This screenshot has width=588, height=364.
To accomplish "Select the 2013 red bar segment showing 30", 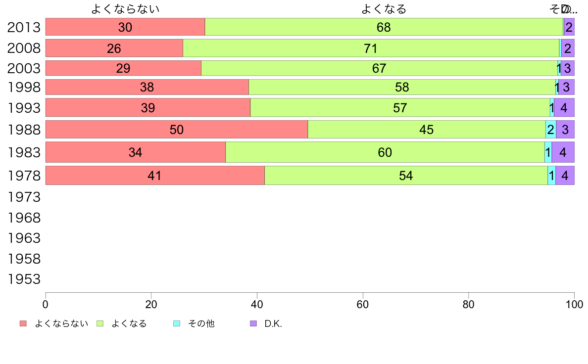I will coord(125,27).
